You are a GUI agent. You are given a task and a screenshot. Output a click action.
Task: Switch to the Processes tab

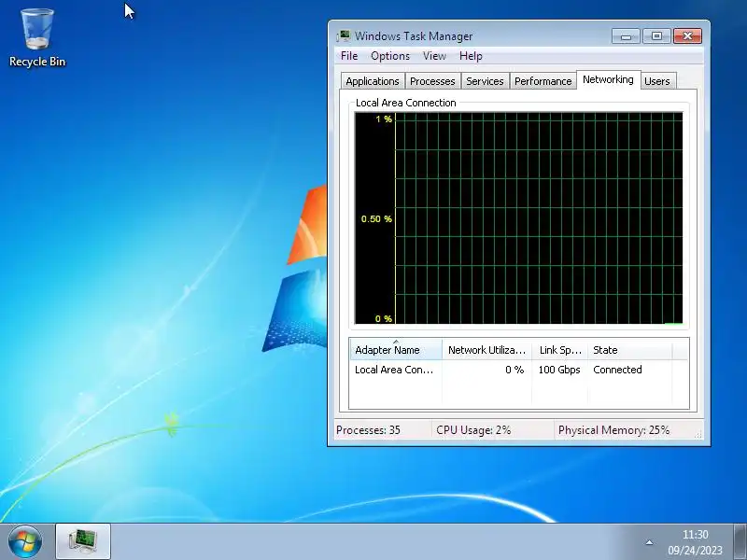432,81
